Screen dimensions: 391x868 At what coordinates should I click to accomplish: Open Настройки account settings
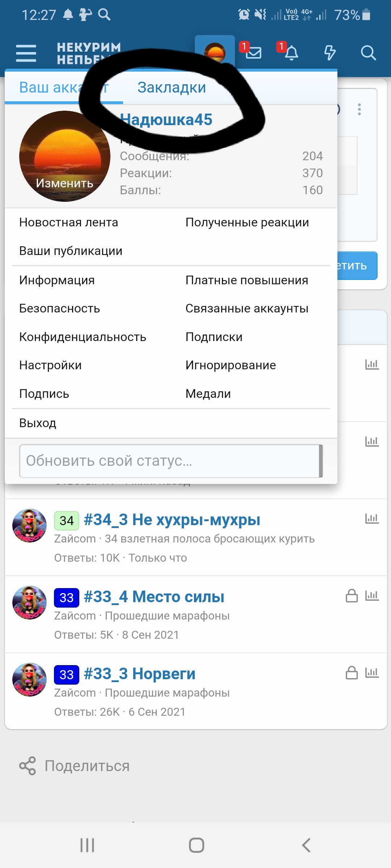[x=50, y=365]
